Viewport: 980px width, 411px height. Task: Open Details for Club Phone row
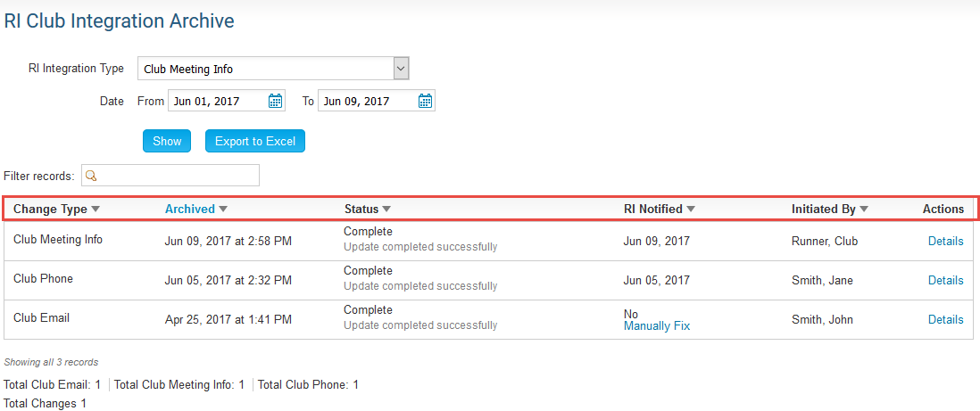tap(945, 280)
